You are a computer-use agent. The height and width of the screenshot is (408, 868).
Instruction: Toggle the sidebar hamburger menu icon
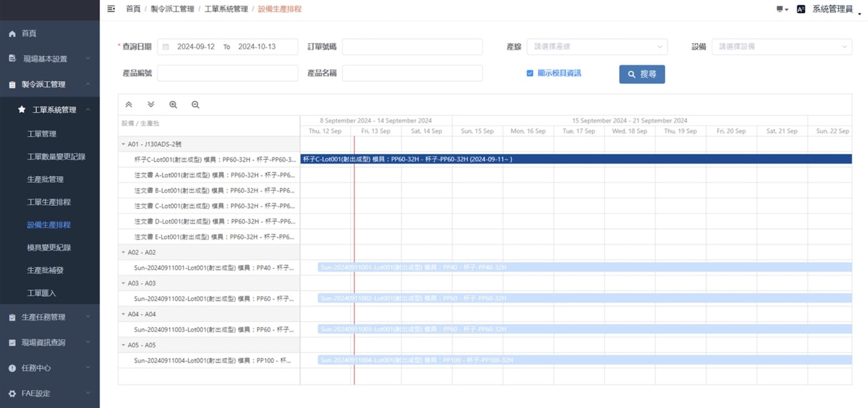(x=111, y=9)
